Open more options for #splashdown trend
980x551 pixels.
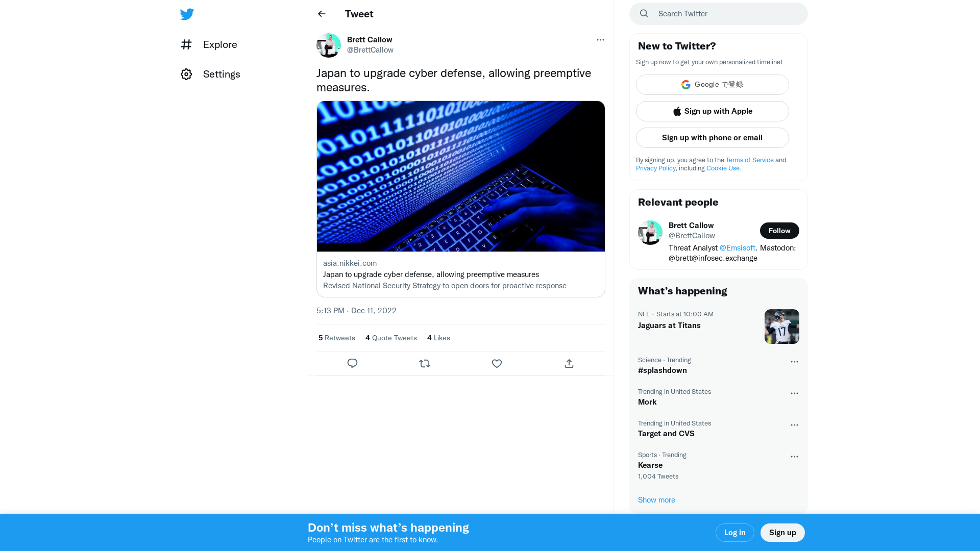click(x=794, y=362)
